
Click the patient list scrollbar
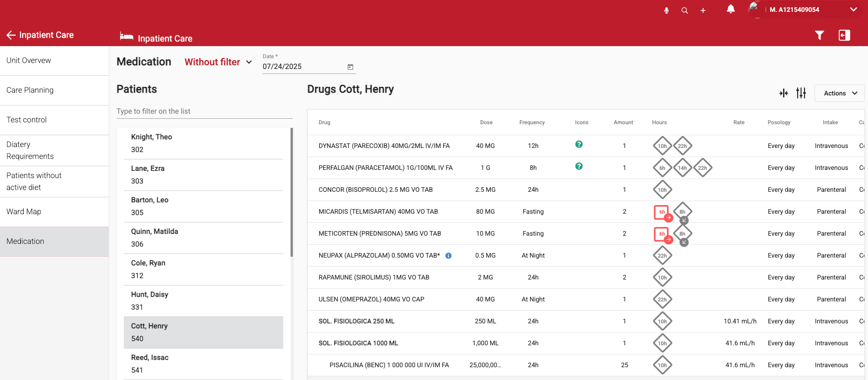(291, 192)
